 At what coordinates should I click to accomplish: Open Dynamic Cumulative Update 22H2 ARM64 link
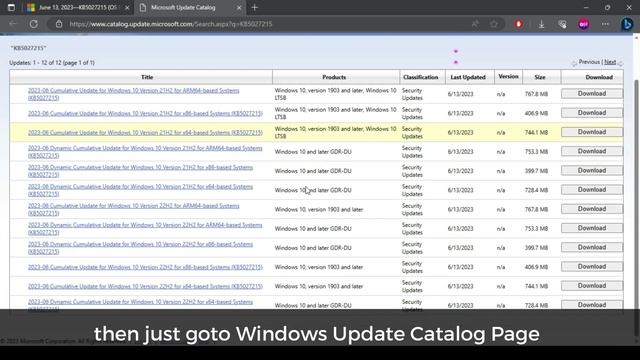[x=145, y=228]
